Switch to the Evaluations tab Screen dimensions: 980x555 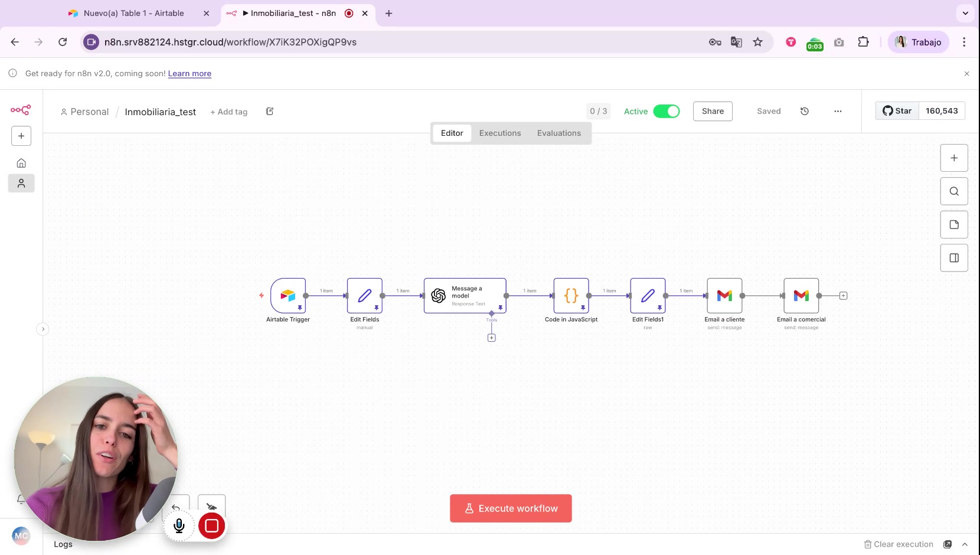(558, 133)
